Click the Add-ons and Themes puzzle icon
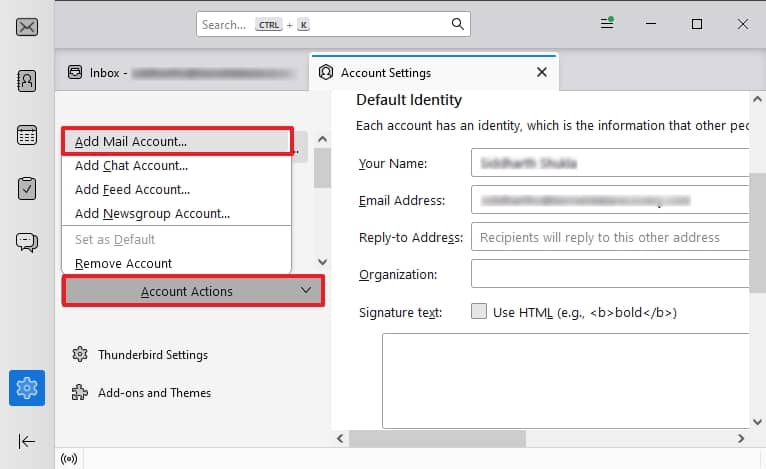766x469 pixels. pos(80,392)
